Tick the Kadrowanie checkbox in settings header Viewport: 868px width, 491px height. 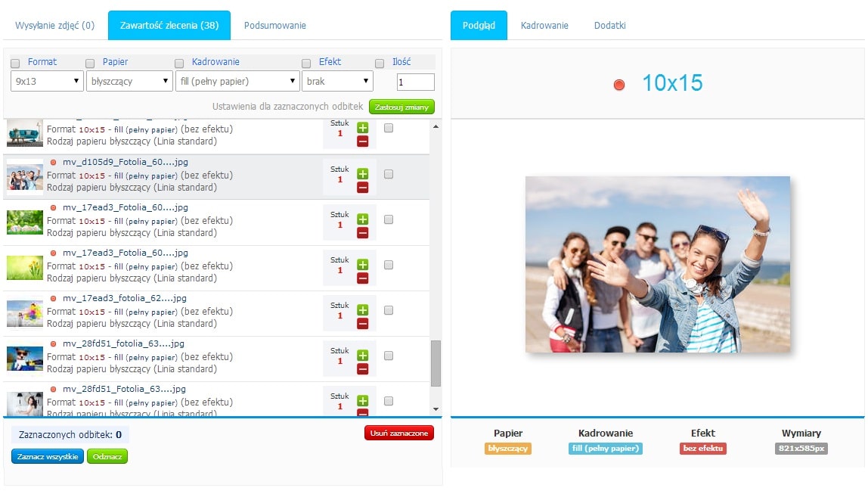click(179, 64)
